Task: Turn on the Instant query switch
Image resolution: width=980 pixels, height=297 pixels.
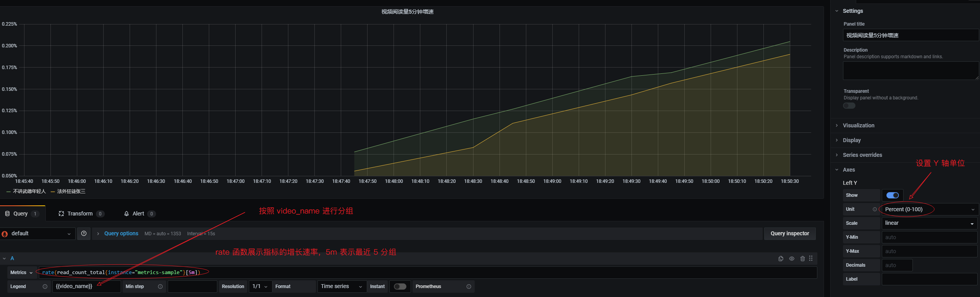Action: (x=400, y=287)
